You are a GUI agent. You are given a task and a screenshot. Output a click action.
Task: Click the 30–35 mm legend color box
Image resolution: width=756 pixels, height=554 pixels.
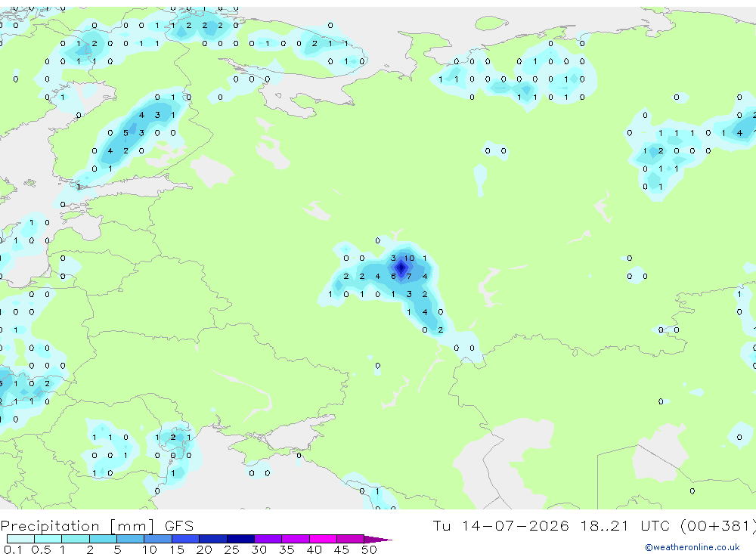268,539
